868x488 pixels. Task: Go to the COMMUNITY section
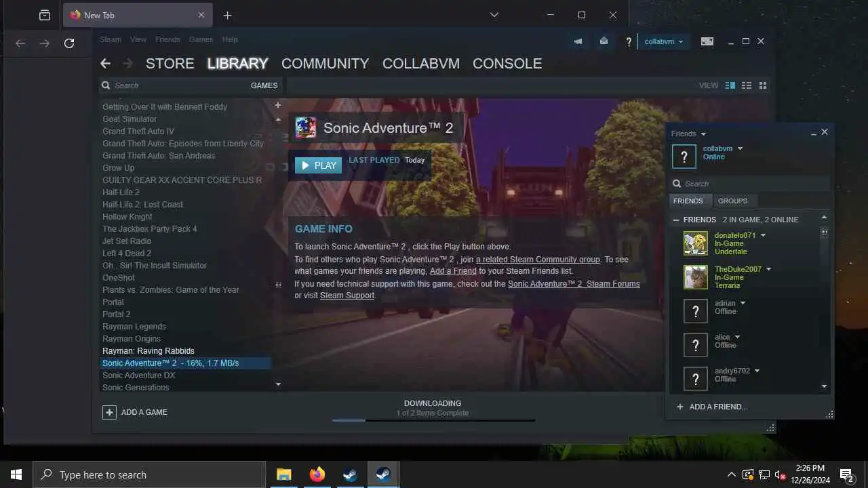(x=325, y=63)
